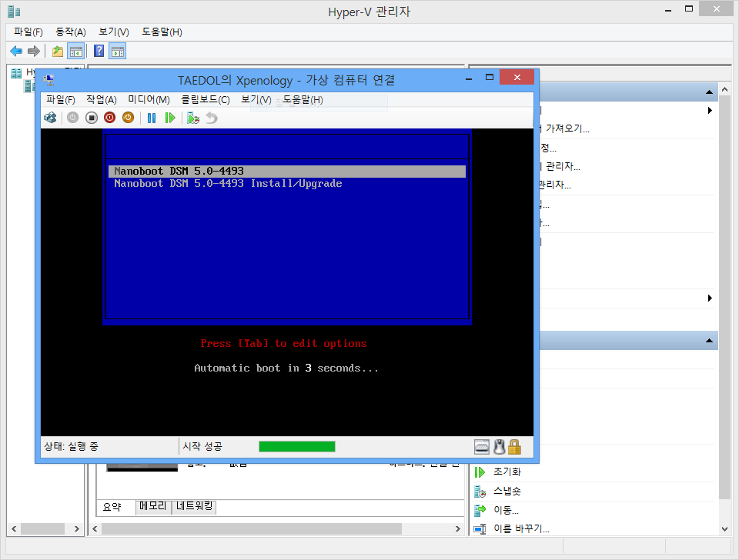Select 'Nanoboot DSM 5.0-4493 Install/Upgrade' boot entry
This screenshot has height=560, width=739.
click(x=228, y=184)
